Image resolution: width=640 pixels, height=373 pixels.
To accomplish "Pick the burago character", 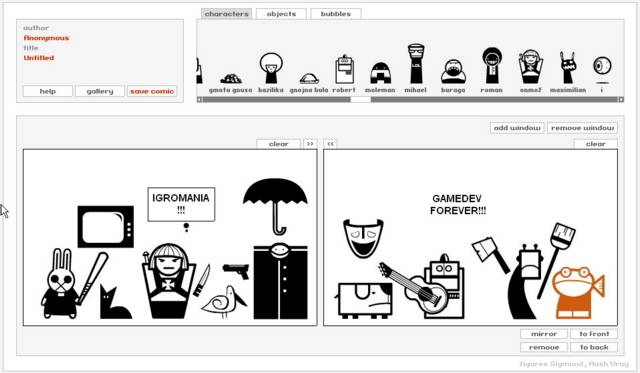I will tap(453, 71).
